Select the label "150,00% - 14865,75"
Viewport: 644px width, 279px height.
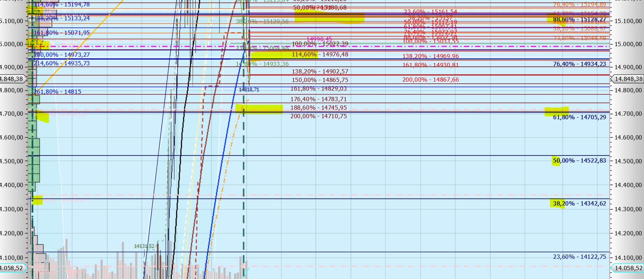point(320,80)
